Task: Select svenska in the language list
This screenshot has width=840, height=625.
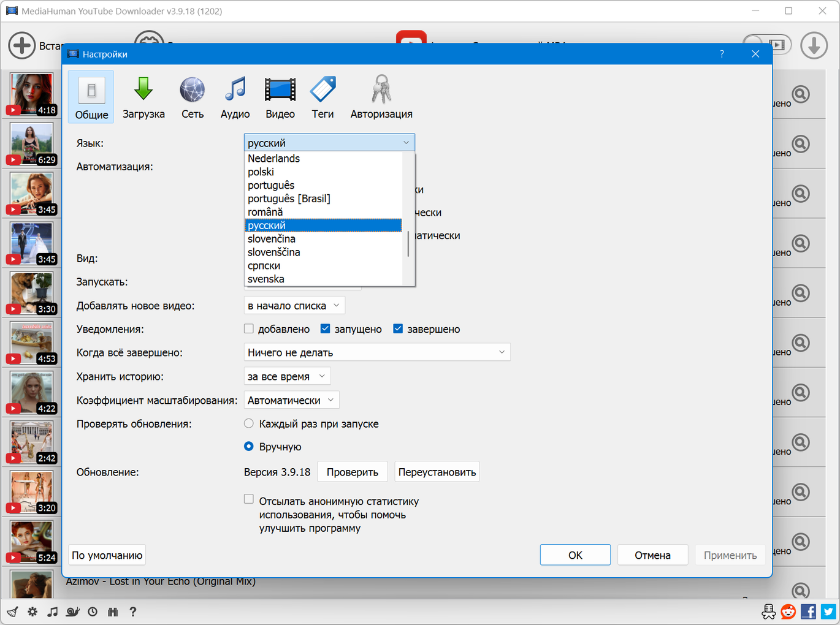Action: click(x=266, y=279)
